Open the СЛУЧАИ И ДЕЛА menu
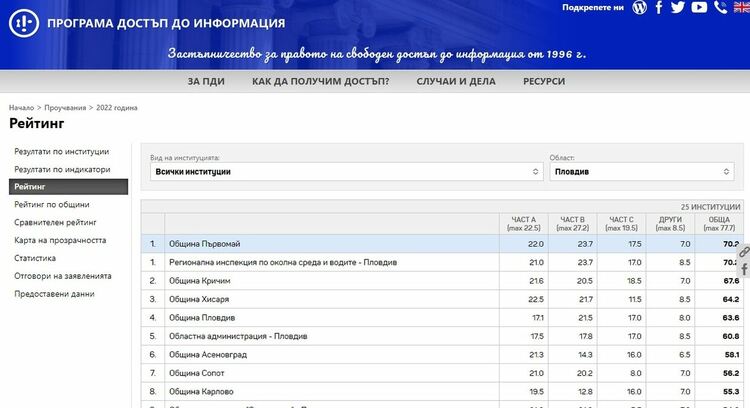The width and height of the screenshot is (750, 408). (456, 81)
